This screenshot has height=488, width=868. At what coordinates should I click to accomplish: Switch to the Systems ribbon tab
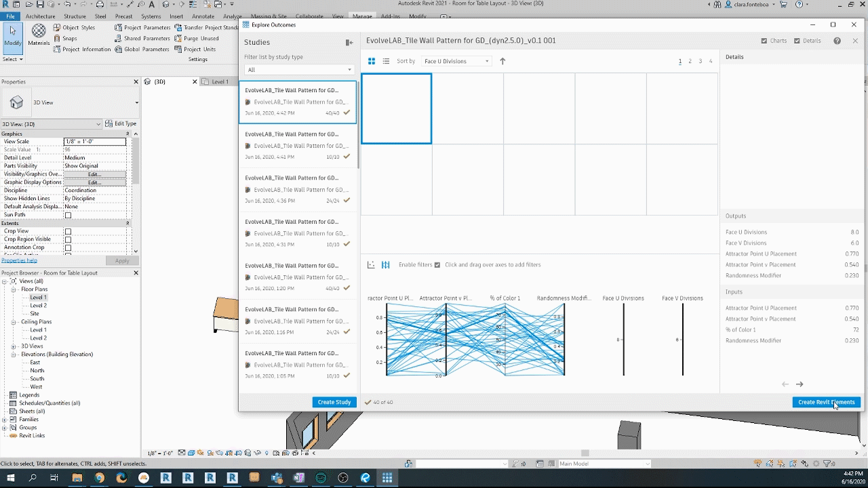(x=151, y=16)
